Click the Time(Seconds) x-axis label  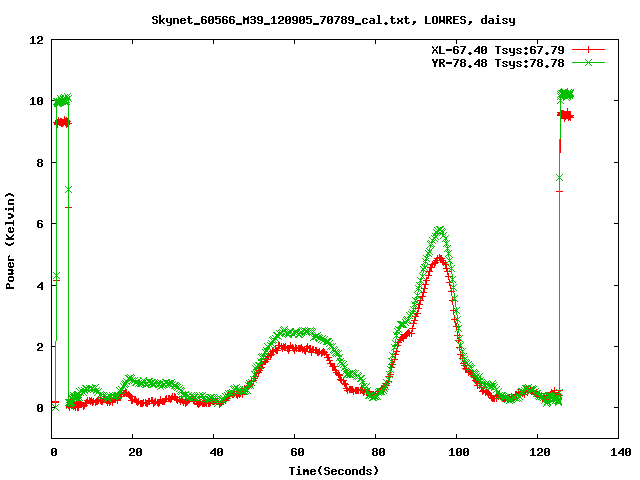tap(334, 471)
